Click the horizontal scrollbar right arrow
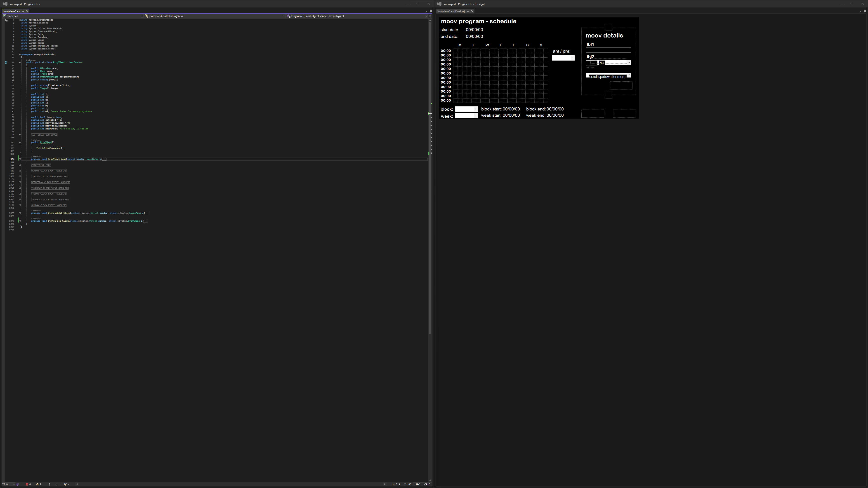The width and height of the screenshot is (868, 488). coord(384,484)
